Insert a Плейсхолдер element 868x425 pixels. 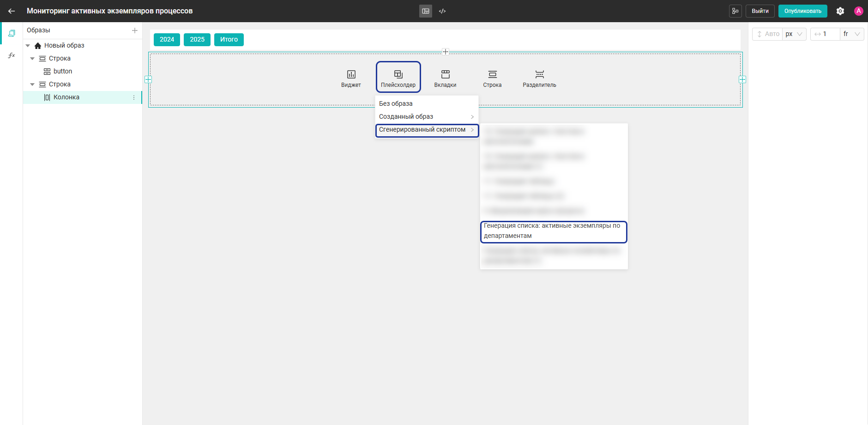[398, 79]
